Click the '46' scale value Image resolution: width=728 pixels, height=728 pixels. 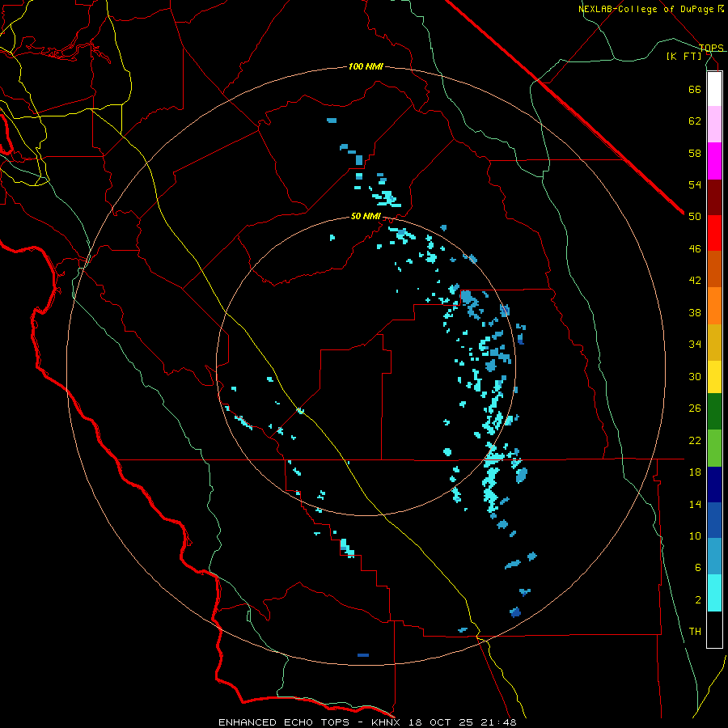tap(695, 249)
